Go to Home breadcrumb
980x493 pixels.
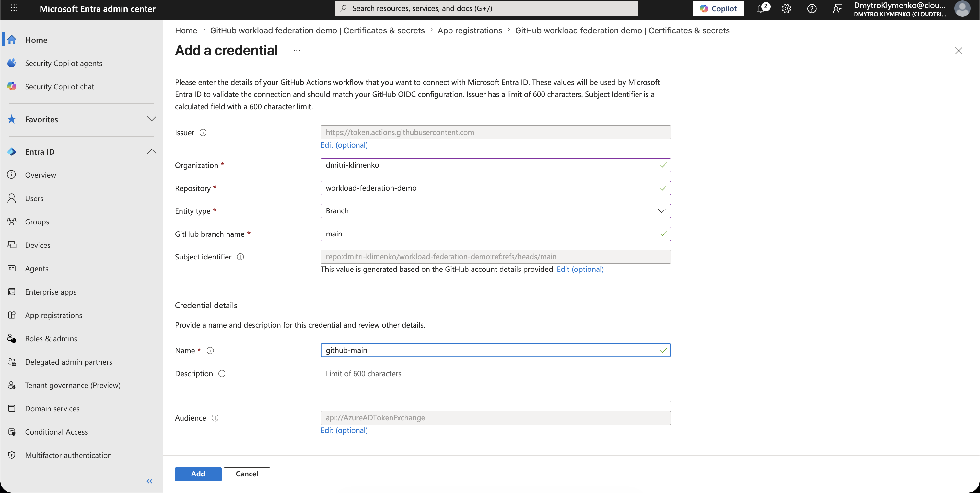coord(186,30)
